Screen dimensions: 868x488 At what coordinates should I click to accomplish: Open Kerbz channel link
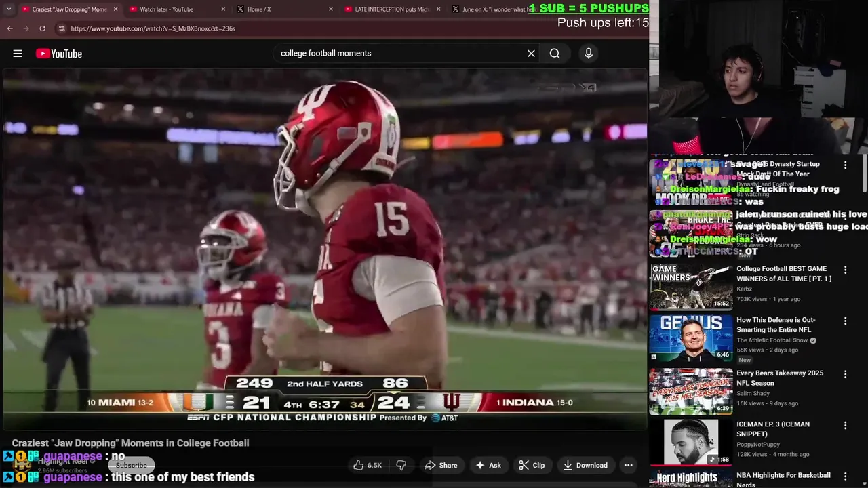point(744,289)
